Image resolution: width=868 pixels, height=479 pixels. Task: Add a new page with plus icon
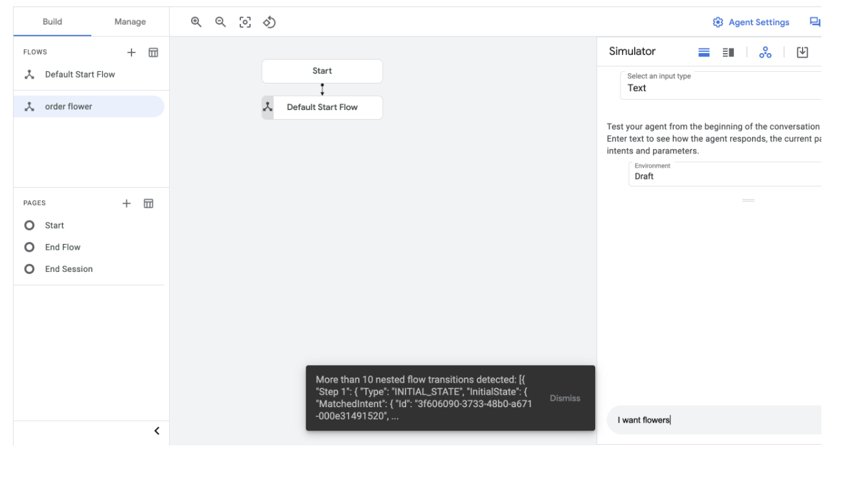coord(126,203)
